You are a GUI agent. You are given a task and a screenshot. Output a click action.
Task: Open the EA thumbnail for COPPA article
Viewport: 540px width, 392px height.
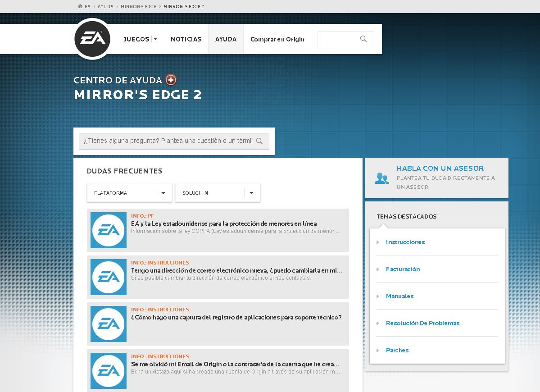pos(109,230)
